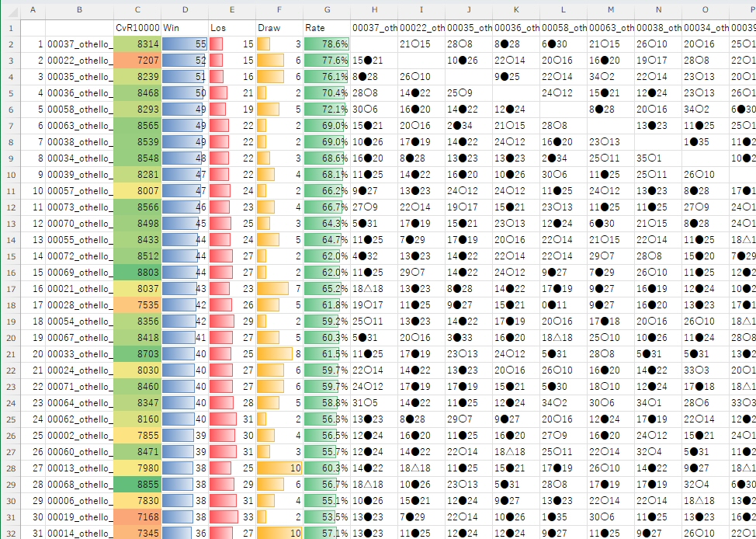
Task: Click the orange CvR cell 7168
Action: coord(137,517)
